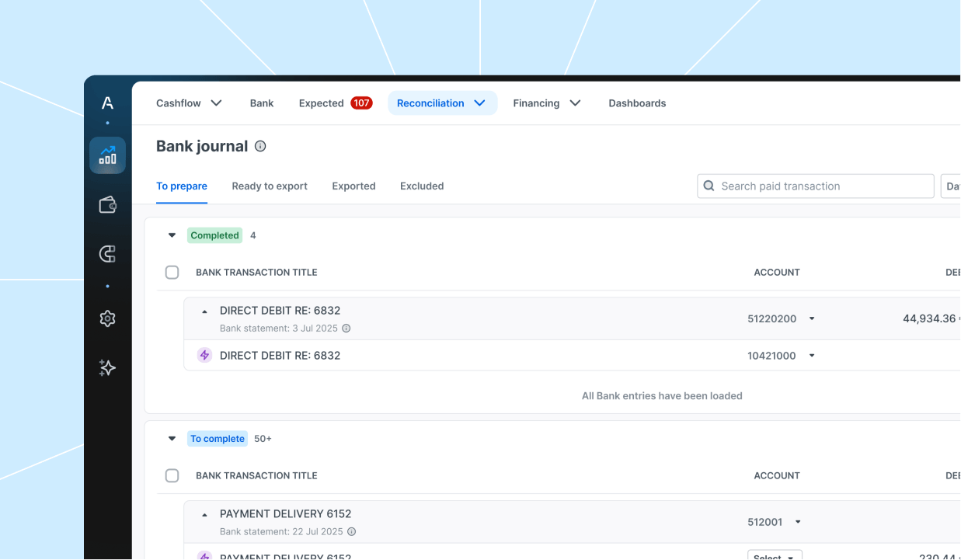Tick the select-all checkbox in To complete table
The image size is (961, 560).
[x=172, y=475]
